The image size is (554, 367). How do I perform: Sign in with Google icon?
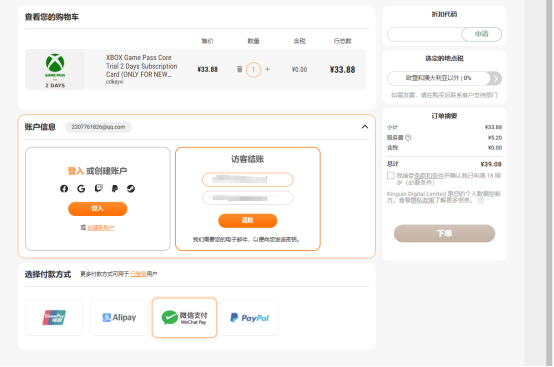pyautogui.click(x=81, y=189)
